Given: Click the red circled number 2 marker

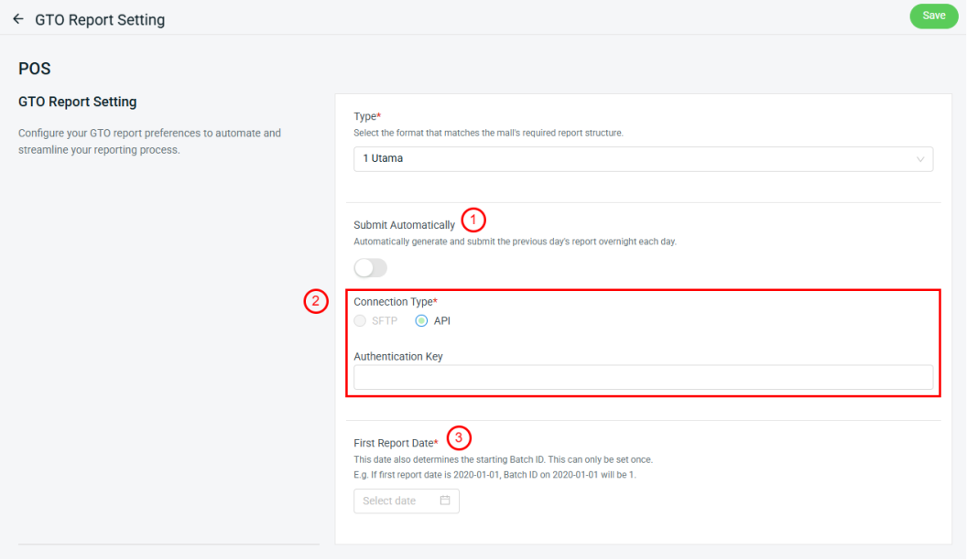Looking at the screenshot, I should (316, 302).
